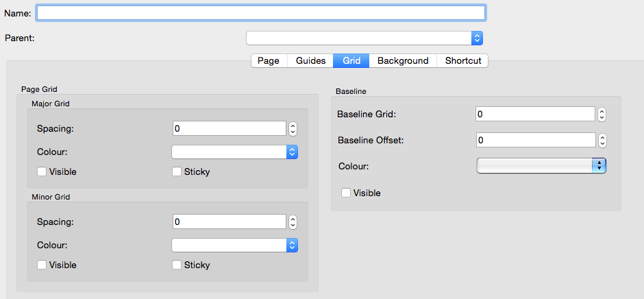
Task: Enable Minor Grid Sticky checkbox
Action: tap(177, 265)
